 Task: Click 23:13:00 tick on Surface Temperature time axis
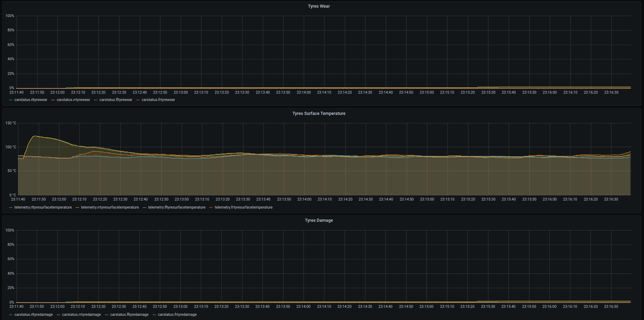pyautogui.click(x=182, y=200)
